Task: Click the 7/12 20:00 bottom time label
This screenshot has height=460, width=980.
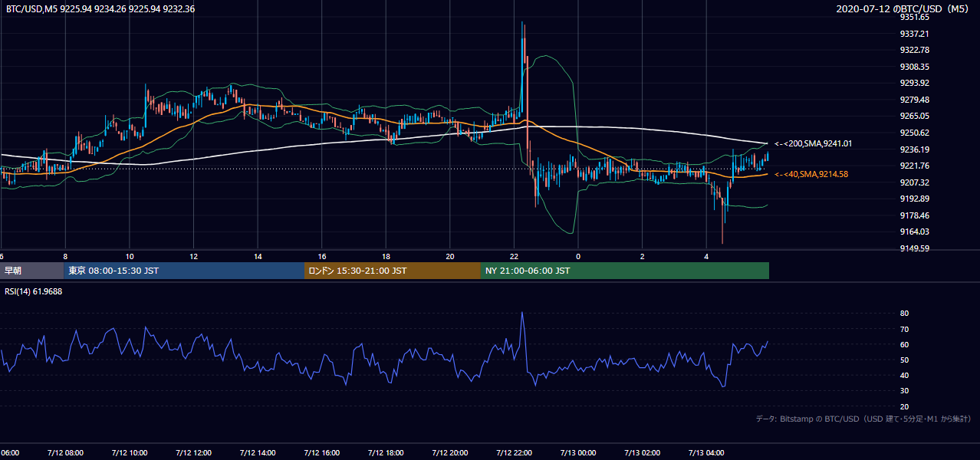Action: pos(450,453)
